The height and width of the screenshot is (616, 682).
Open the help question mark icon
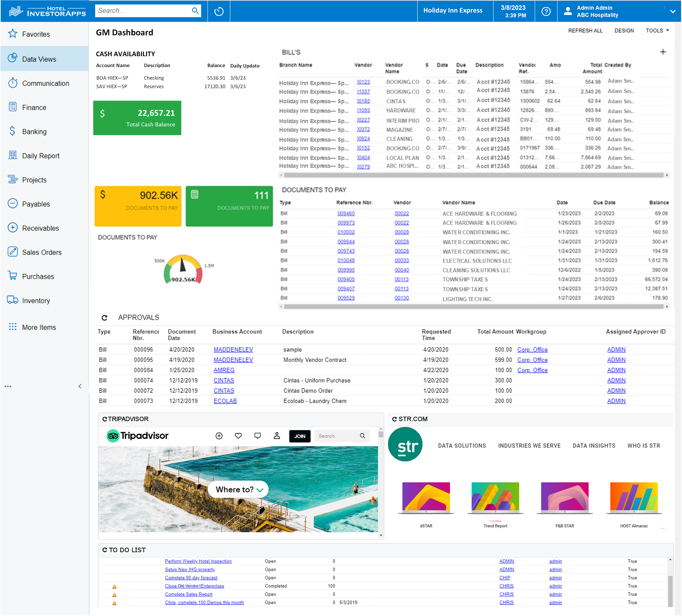coord(546,11)
